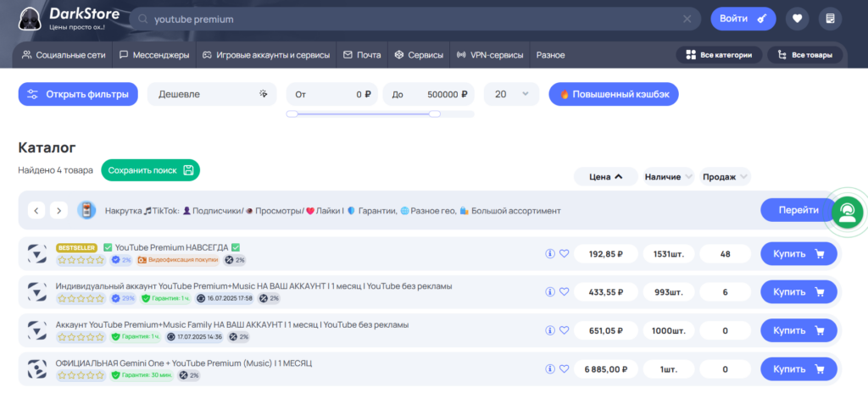Screen dimensions: 868x393
Task: Go to previous promo banner arrow
Action: (36, 210)
